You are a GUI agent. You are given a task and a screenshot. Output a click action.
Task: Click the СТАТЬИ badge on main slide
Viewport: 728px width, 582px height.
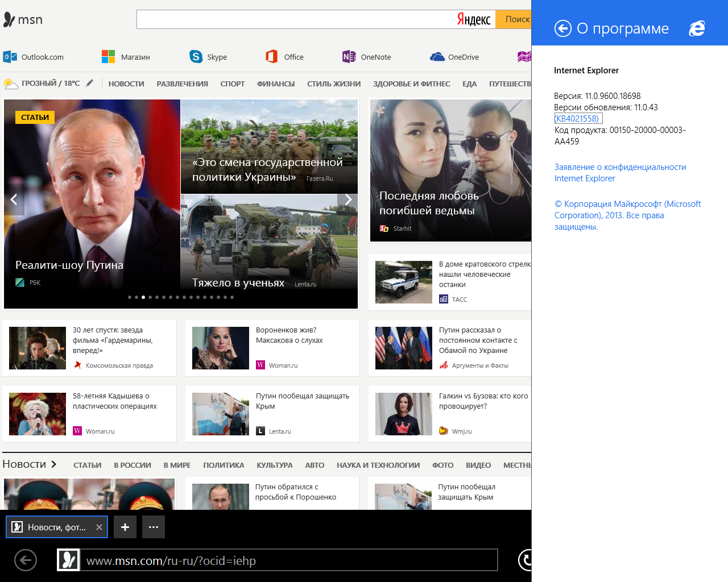coord(35,117)
